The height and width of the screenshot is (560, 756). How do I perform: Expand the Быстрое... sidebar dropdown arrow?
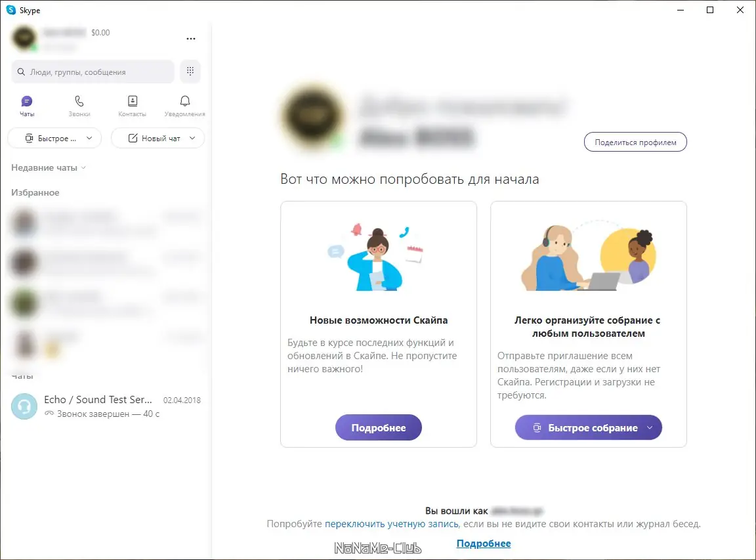89,139
